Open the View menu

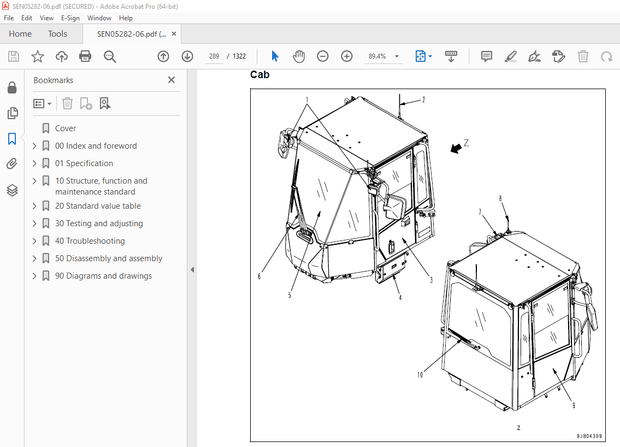(46, 18)
